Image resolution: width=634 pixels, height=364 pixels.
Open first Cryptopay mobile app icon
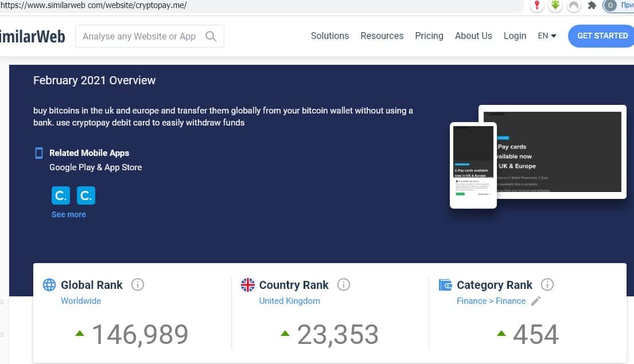tap(60, 195)
